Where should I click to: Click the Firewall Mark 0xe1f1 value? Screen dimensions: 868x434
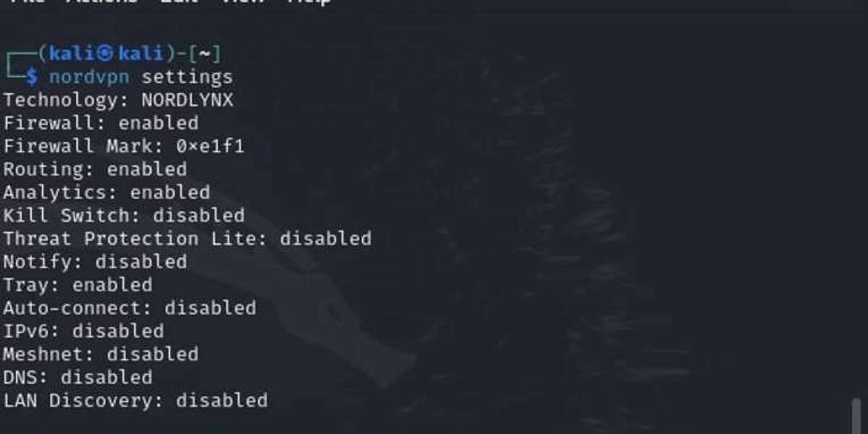click(210, 146)
